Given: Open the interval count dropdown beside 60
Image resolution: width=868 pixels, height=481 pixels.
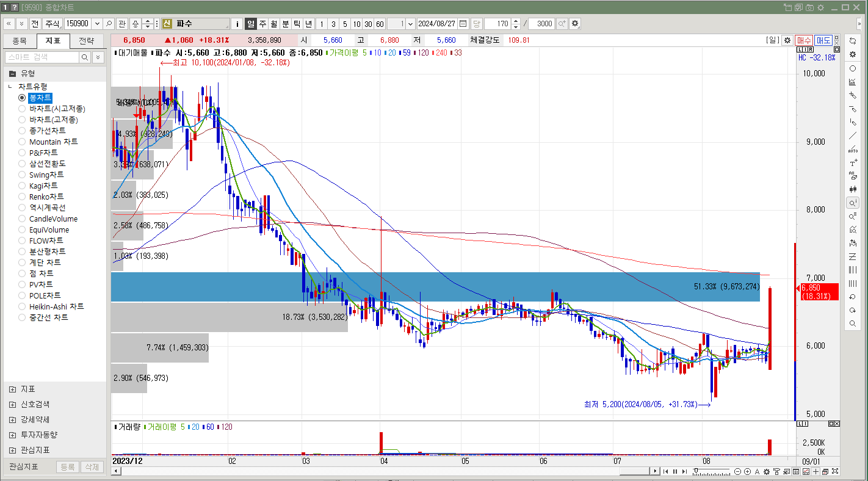Looking at the screenshot, I should click(410, 24).
